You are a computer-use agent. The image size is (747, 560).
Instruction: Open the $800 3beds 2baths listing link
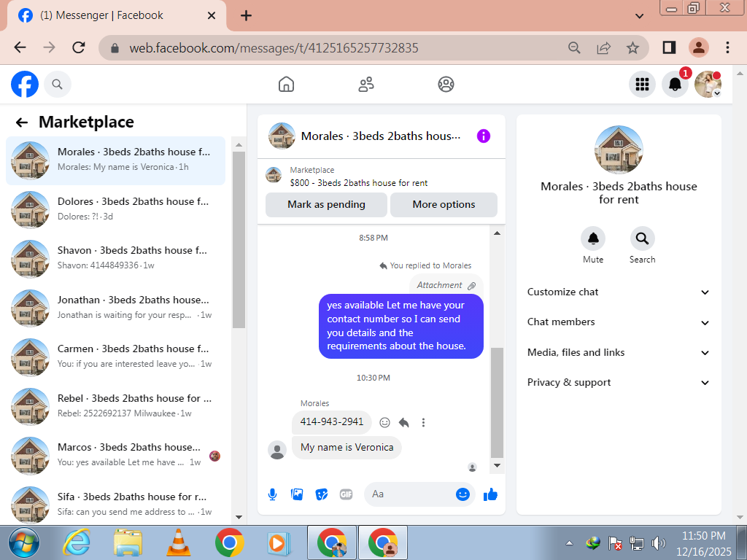pos(359,183)
